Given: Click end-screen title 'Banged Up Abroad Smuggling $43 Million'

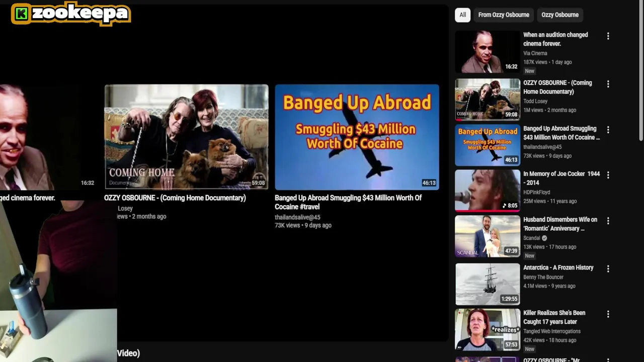Looking at the screenshot, I should 348,202.
